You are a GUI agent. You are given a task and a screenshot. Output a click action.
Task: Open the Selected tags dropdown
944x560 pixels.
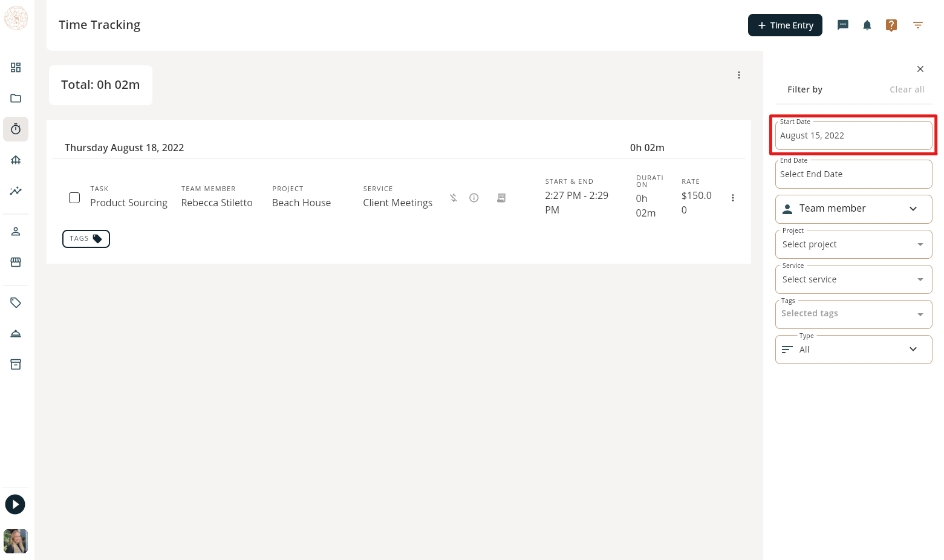click(853, 314)
